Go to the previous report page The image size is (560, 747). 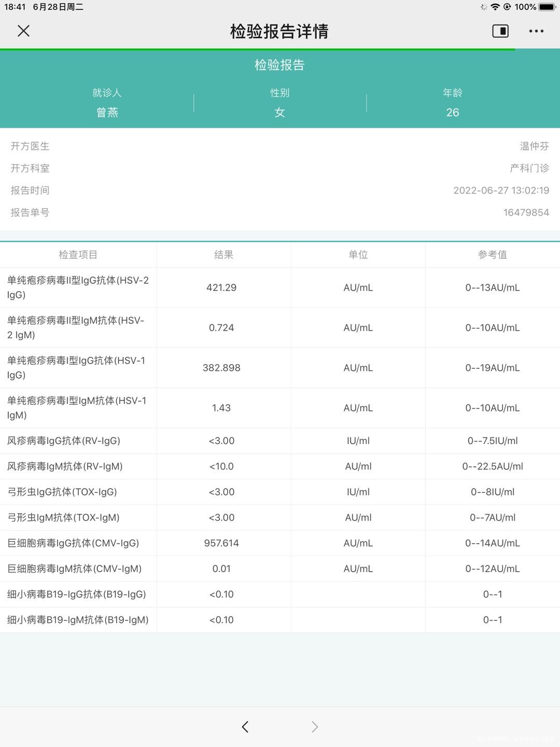(245, 727)
